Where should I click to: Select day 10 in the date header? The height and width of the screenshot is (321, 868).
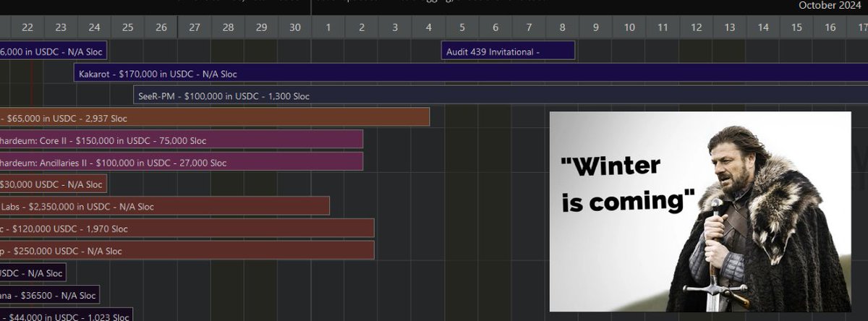point(629,27)
